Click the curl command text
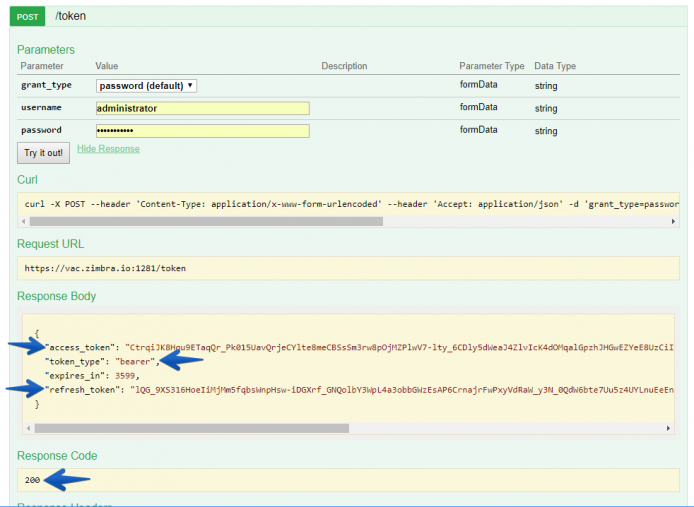The height and width of the screenshot is (507, 694). click(x=352, y=204)
